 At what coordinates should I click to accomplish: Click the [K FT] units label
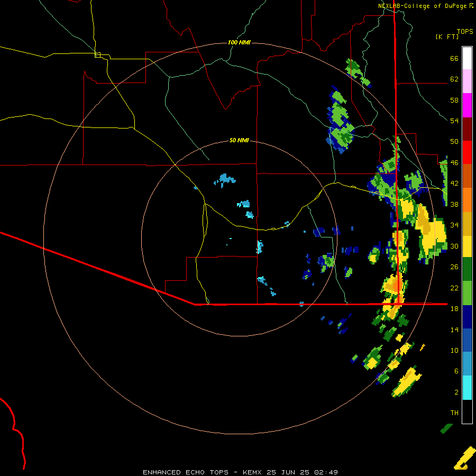(447, 36)
